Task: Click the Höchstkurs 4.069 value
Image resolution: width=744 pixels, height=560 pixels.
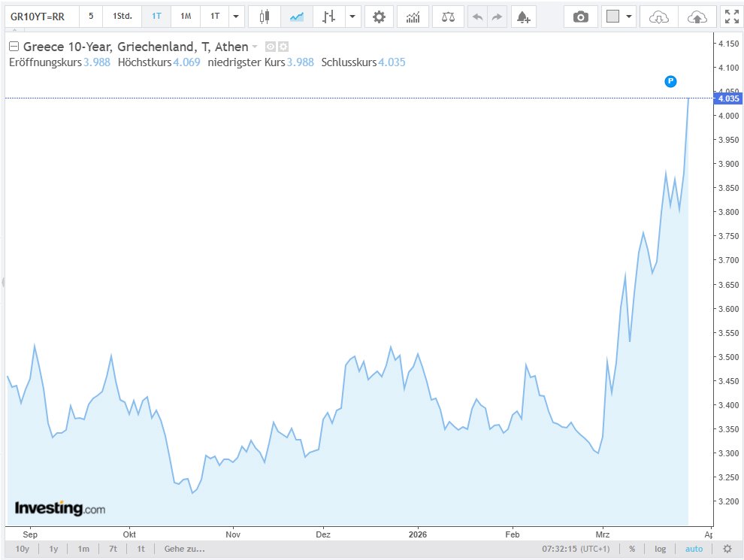Action: tap(186, 62)
